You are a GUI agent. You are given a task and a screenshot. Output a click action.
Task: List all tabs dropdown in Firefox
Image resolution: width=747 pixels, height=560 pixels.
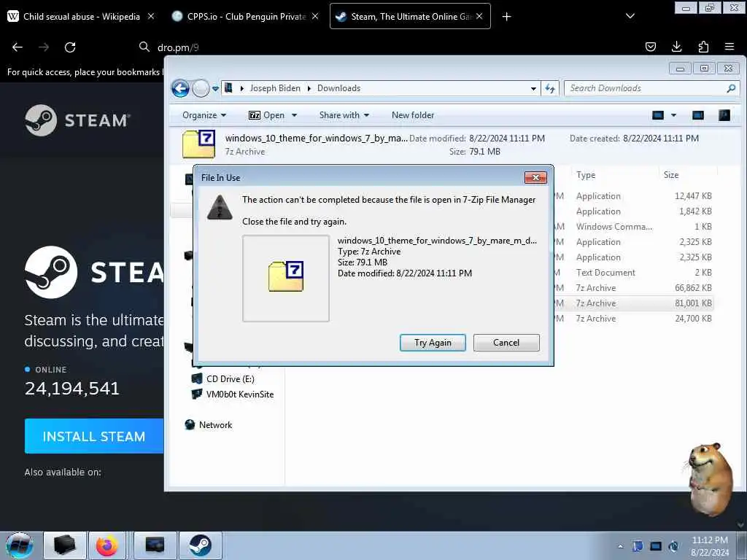click(x=630, y=16)
